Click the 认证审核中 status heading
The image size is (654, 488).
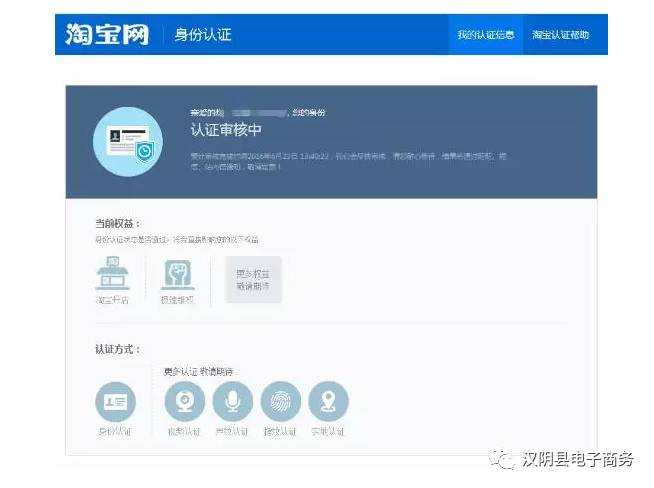[x=226, y=130]
